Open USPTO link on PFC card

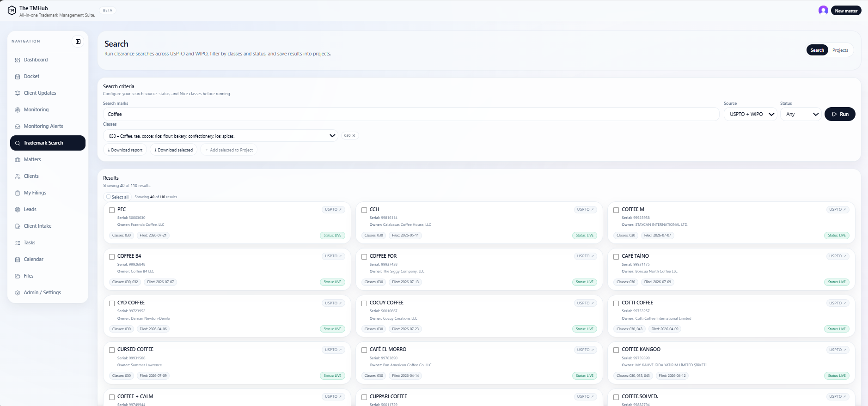tap(333, 210)
